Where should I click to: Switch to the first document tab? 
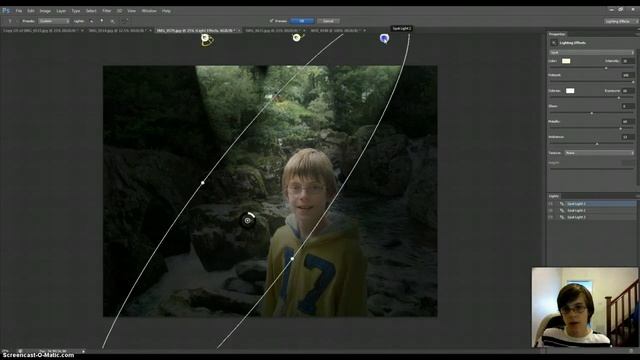point(41,31)
